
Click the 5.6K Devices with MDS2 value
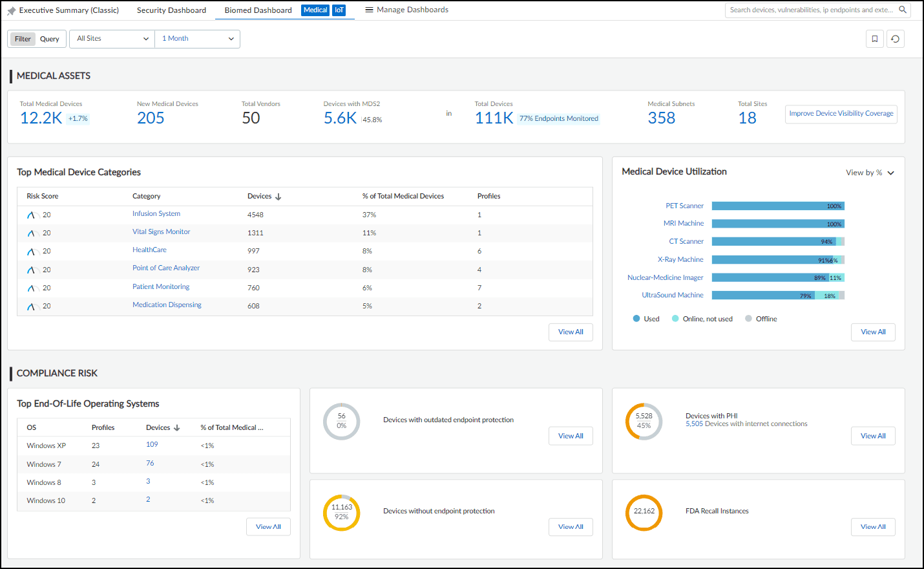click(x=340, y=118)
